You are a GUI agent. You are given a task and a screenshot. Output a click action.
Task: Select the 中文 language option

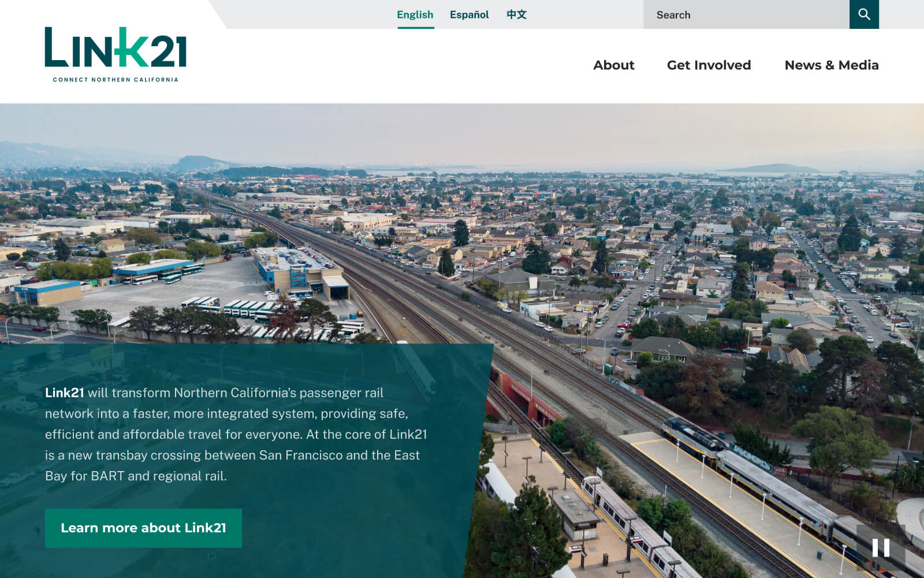pyautogui.click(x=516, y=14)
